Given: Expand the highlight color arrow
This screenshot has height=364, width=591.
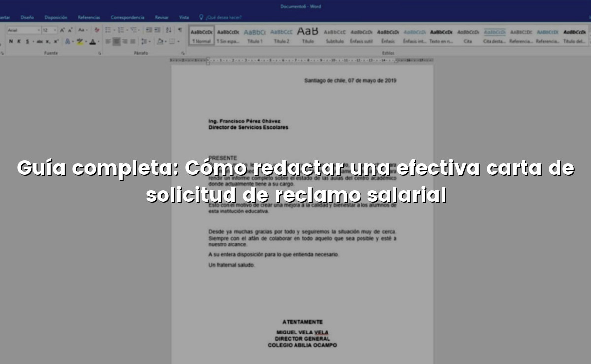Looking at the screenshot, I should [x=86, y=42].
